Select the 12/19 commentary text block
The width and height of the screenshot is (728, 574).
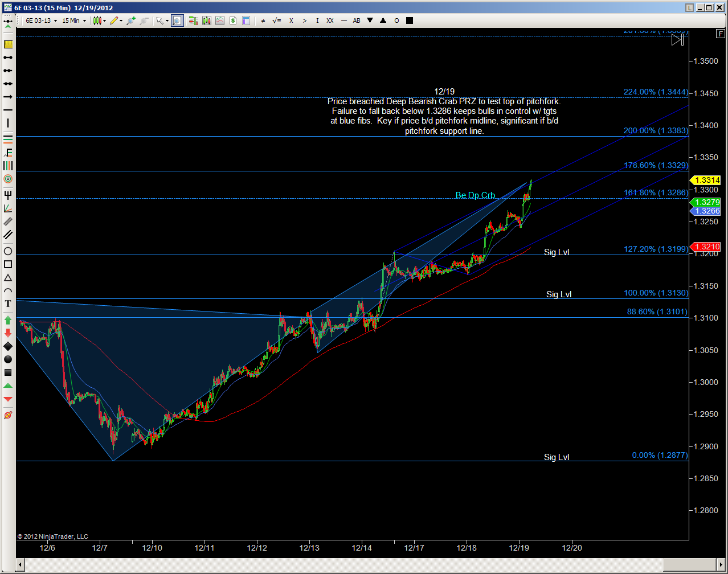click(x=444, y=111)
